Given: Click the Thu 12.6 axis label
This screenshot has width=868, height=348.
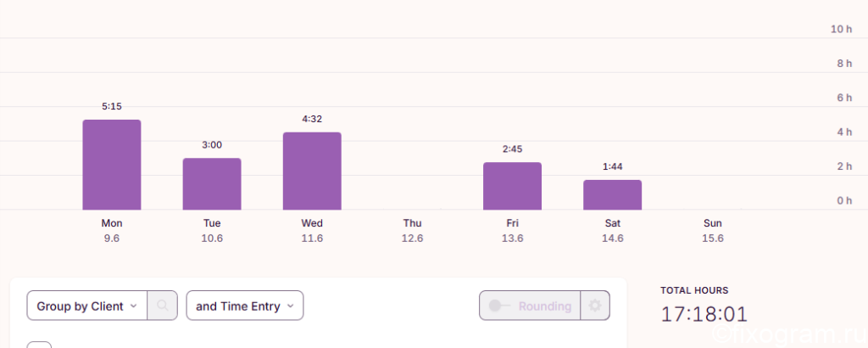Looking at the screenshot, I should coord(412,231).
